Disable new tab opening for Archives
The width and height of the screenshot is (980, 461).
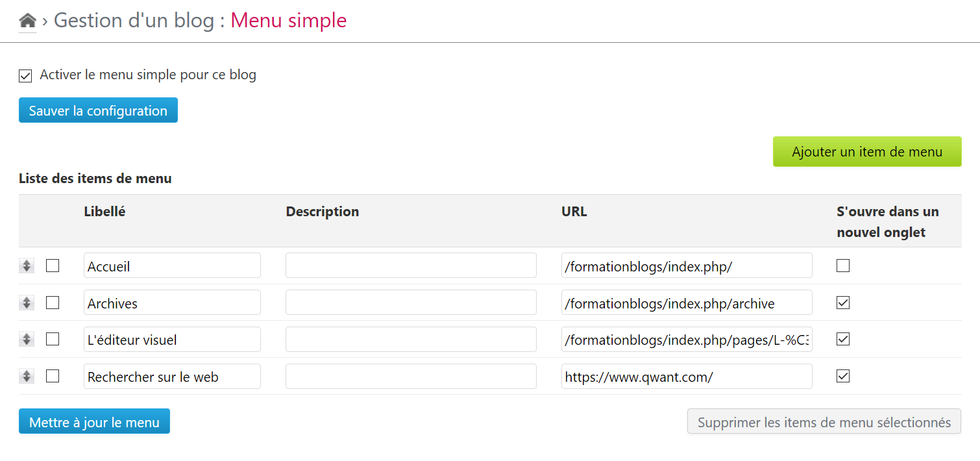pyautogui.click(x=843, y=303)
